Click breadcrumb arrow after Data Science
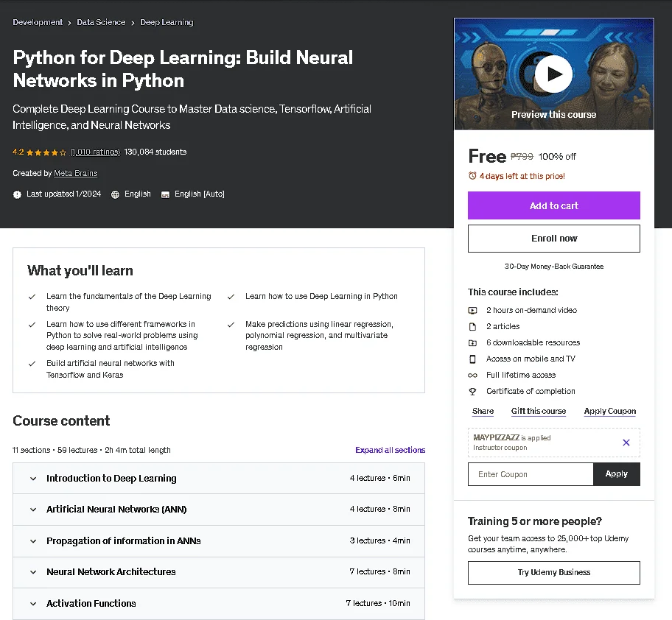The height and width of the screenshot is (620, 672). click(x=133, y=23)
